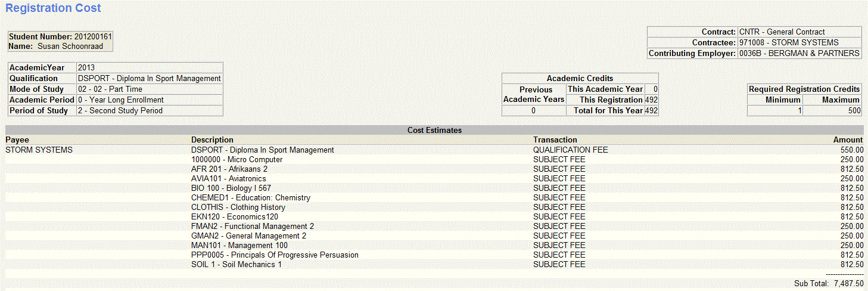
Task: Click the Description column header
Action: [212, 140]
